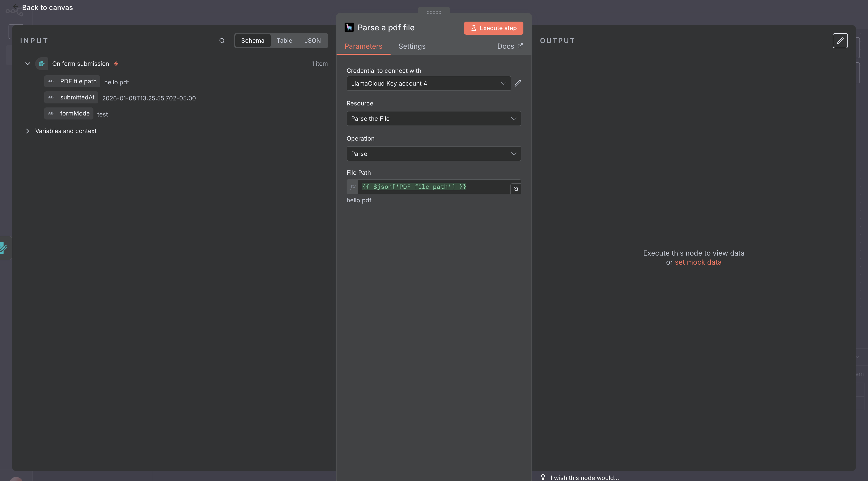Open the expression editor via the expand icon

click(x=516, y=189)
